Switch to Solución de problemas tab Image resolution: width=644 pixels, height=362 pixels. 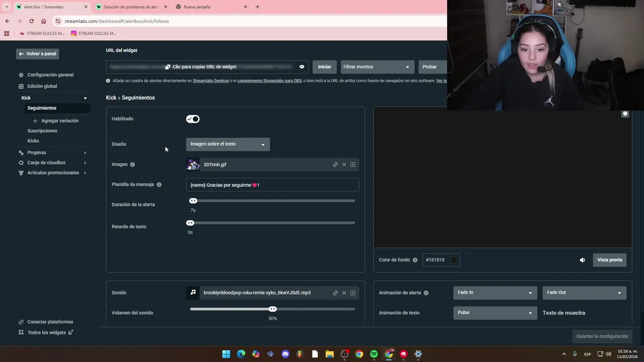coord(131,7)
